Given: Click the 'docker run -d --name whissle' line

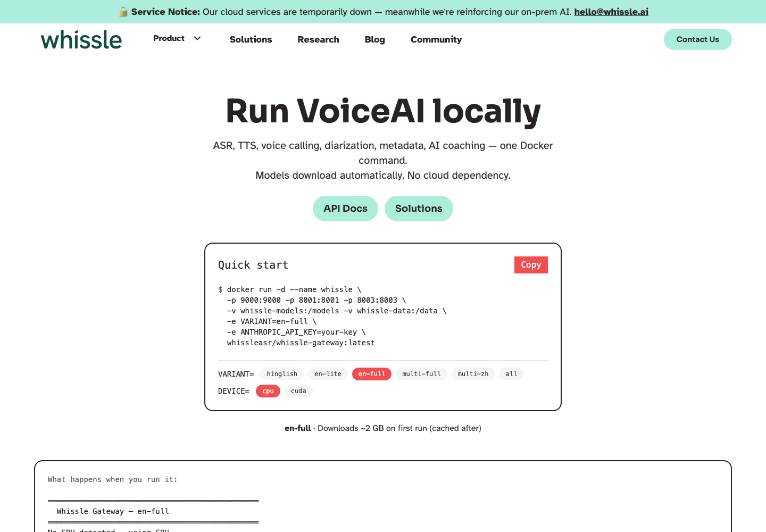Looking at the screenshot, I should tap(294, 289).
